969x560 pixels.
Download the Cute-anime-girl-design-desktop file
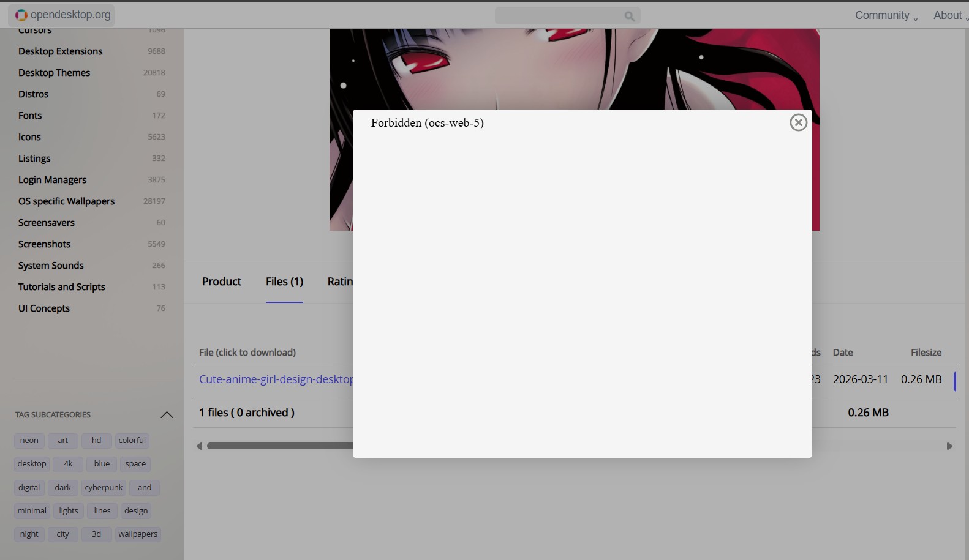coord(275,379)
